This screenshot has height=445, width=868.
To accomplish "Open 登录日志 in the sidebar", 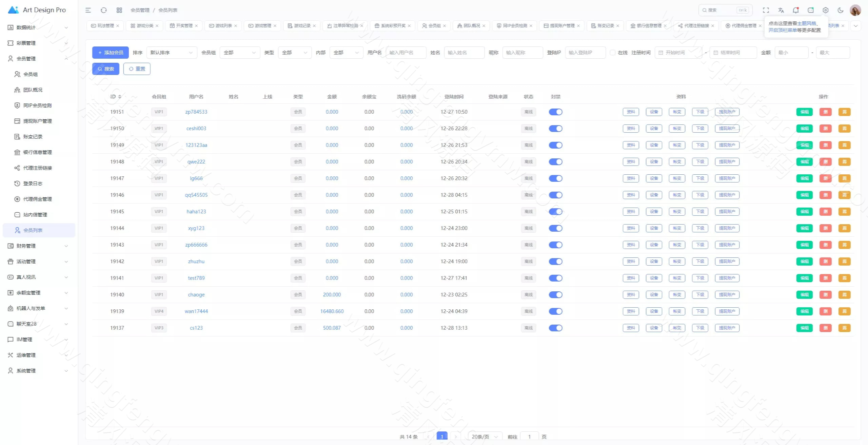I will coord(33,183).
